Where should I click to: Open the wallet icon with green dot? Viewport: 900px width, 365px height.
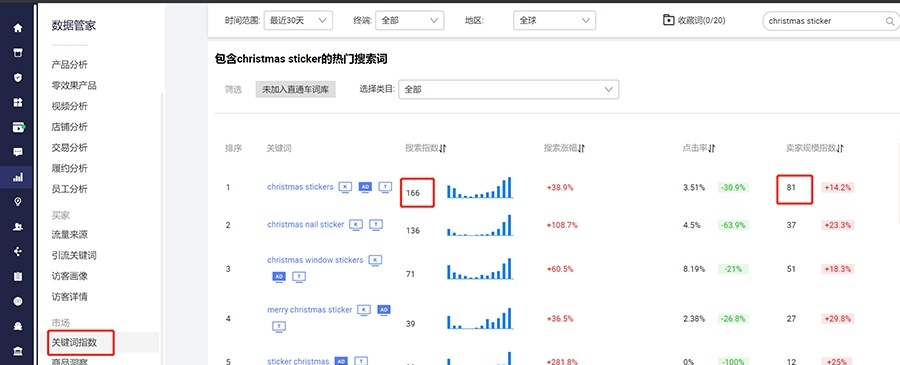[18, 127]
